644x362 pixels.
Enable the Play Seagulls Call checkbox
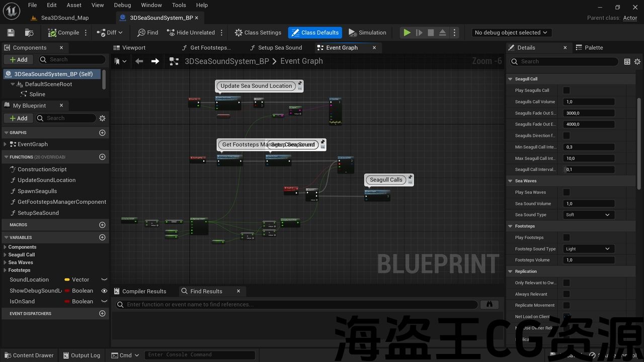click(567, 90)
